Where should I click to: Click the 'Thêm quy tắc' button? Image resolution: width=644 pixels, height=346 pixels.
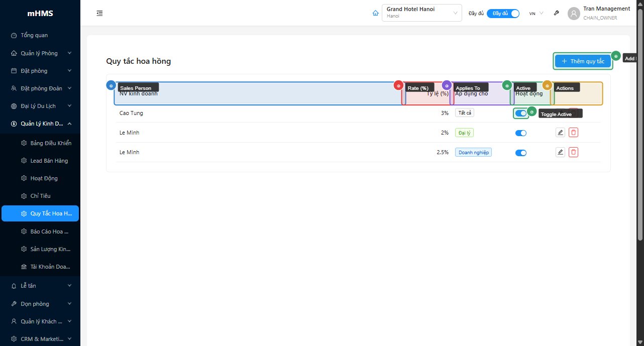pos(583,61)
